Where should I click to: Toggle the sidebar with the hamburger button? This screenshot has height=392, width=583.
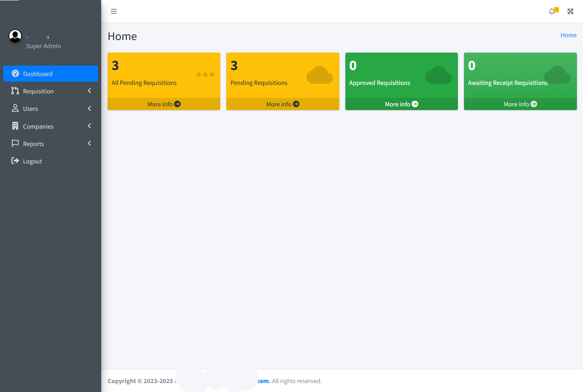[x=113, y=11]
